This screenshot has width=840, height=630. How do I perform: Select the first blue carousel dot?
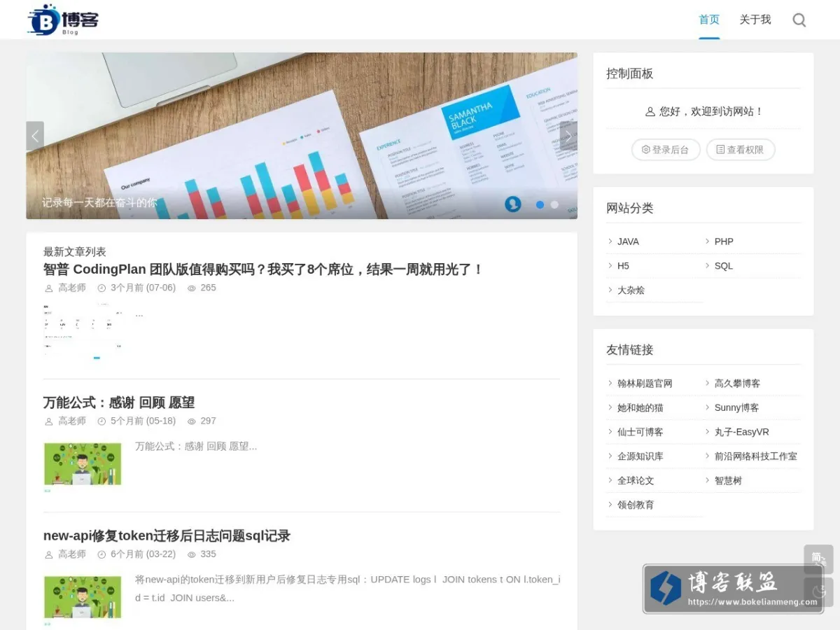(x=540, y=204)
